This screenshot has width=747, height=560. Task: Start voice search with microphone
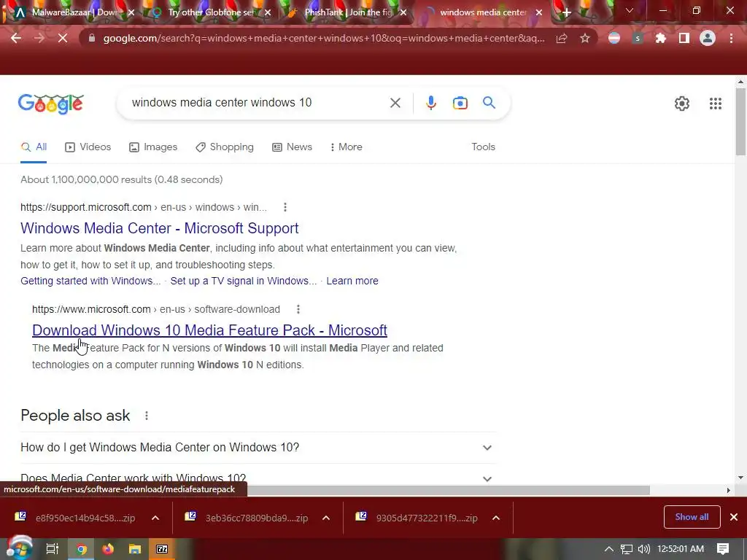point(430,103)
